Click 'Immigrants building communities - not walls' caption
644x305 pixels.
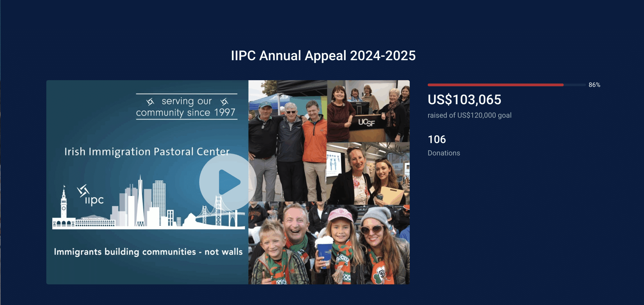tap(148, 252)
